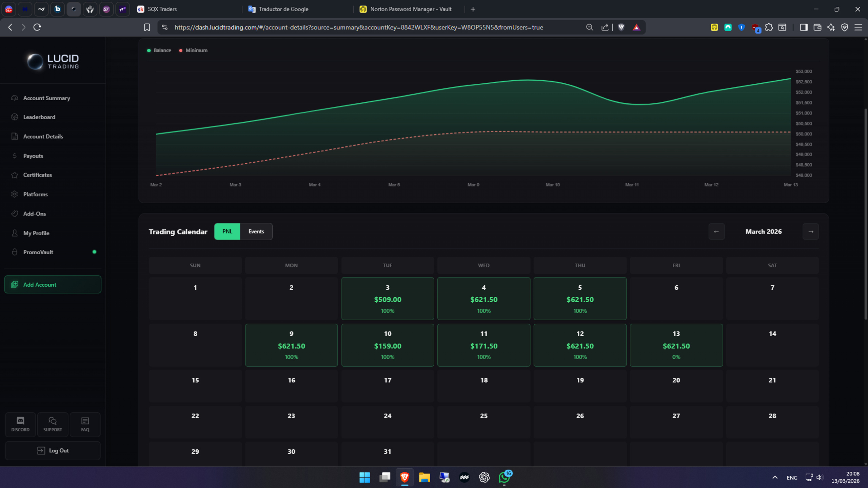Select March 10 calendar day $159.00
868x488 pixels.
(x=388, y=345)
